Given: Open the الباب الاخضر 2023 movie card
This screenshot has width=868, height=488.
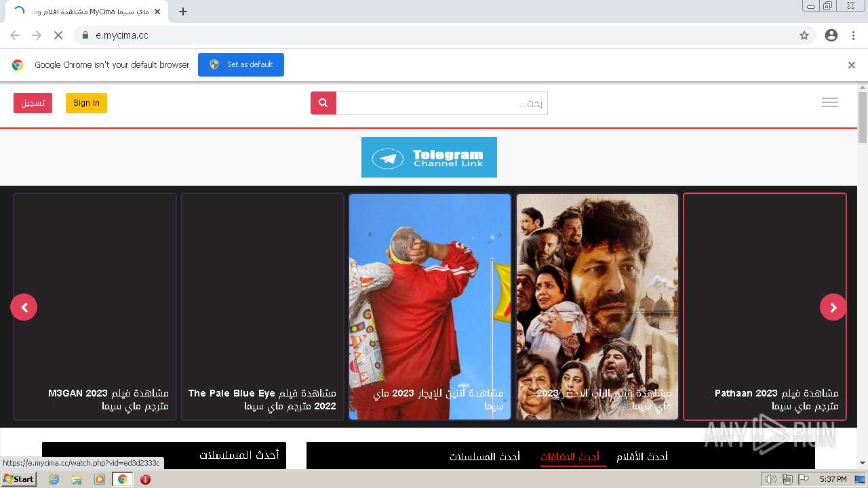Looking at the screenshot, I should (597, 307).
